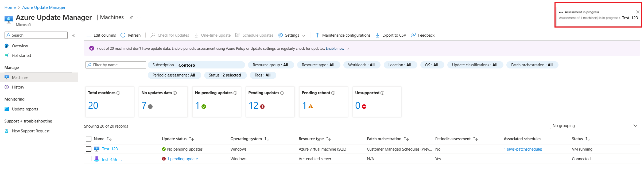The width and height of the screenshot is (644, 180).
Task: Sort by the Update status column
Action: coord(191,139)
